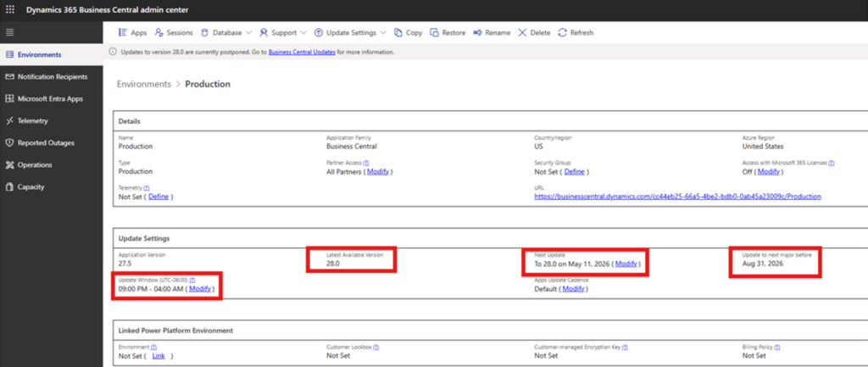Click the Delete X icon
Viewport: 868px width, 367px height.
pos(522,33)
